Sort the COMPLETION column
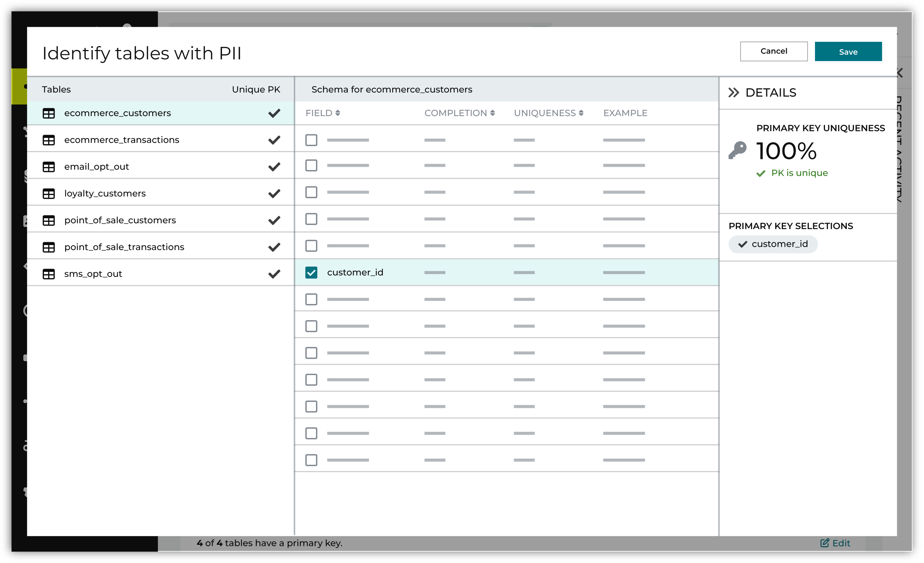The width and height of the screenshot is (924, 563). click(492, 113)
